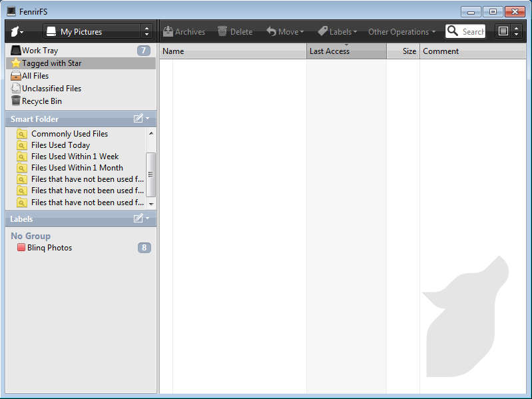Viewport: 532px width, 399px height.
Task: Open the My Pictures profile dropdown
Action: (x=98, y=31)
